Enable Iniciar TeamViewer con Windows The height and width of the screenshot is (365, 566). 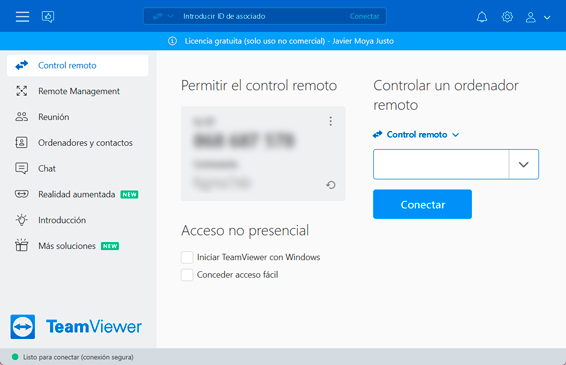pos(187,257)
